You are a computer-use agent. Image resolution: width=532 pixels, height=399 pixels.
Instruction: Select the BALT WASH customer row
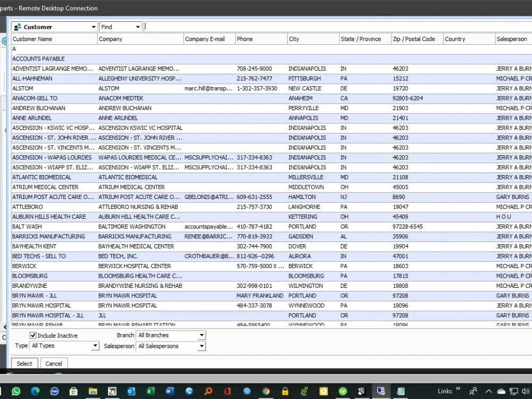[271, 226]
